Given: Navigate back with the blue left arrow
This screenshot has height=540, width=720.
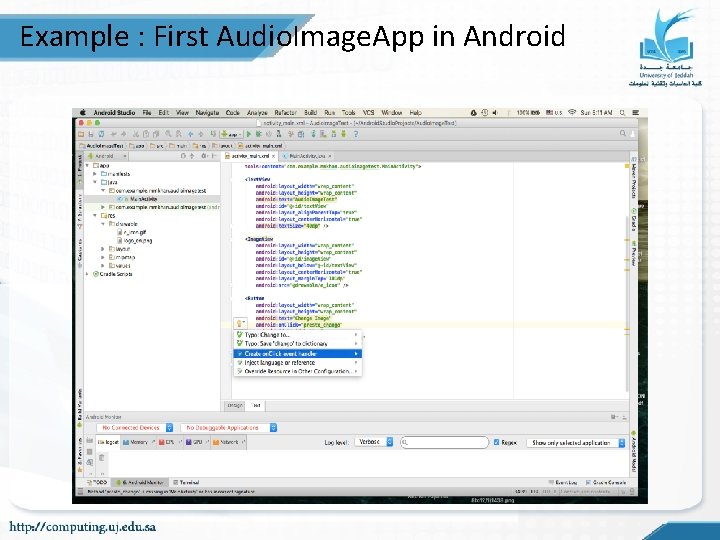Looking at the screenshot, I should click(190, 134).
